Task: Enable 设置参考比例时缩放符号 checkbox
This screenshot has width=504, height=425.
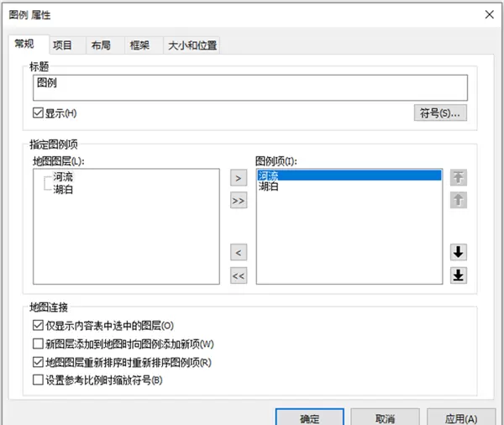Action: (x=38, y=380)
